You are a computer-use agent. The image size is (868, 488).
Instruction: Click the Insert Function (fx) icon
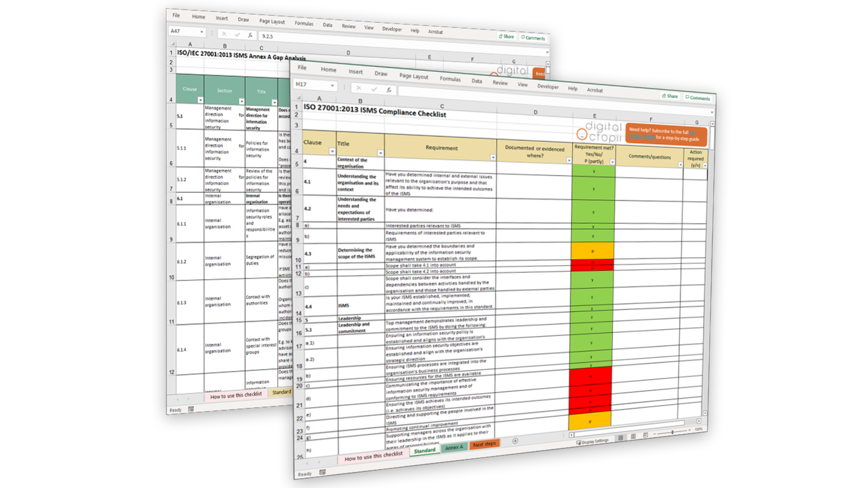(389, 89)
